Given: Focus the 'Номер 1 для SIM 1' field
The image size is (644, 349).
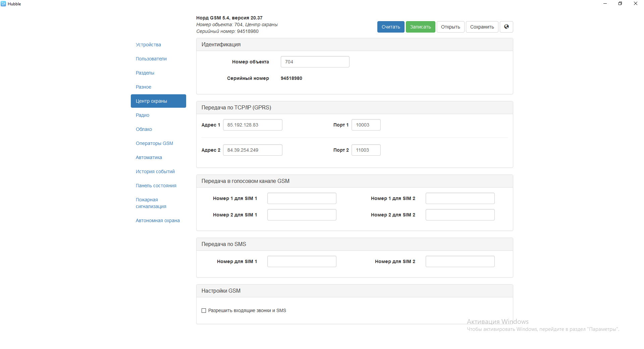Looking at the screenshot, I should point(302,198).
